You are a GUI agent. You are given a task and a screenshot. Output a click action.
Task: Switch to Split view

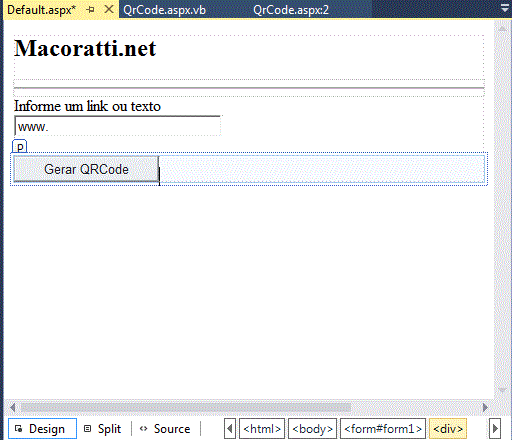(x=102, y=429)
